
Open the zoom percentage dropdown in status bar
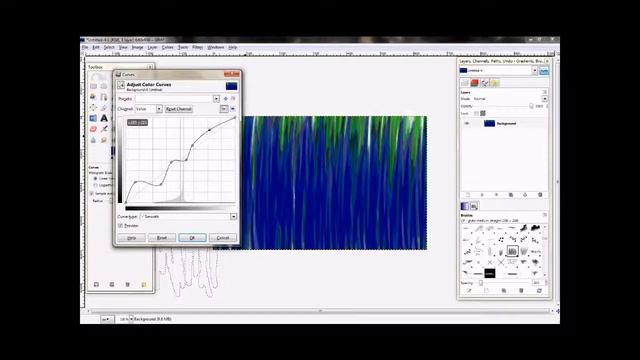[x=131, y=319]
